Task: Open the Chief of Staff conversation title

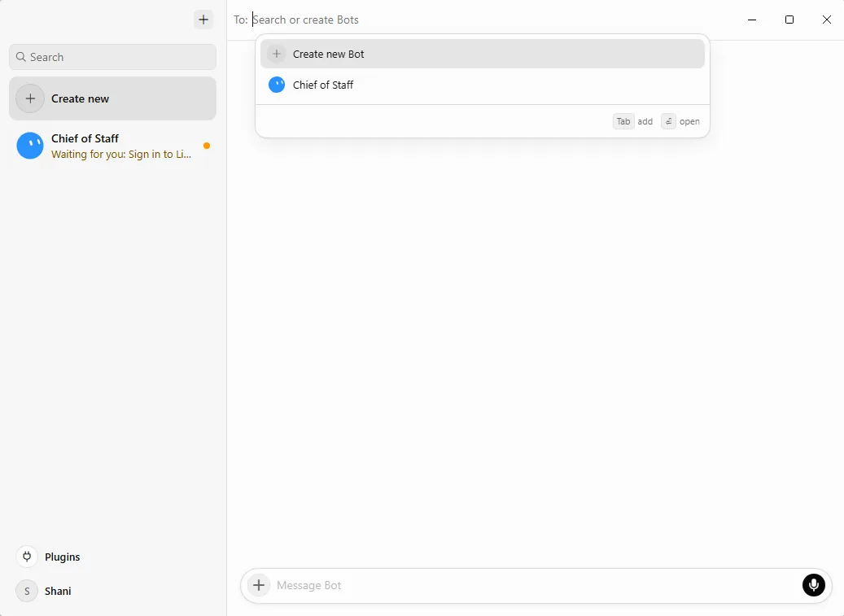Action: tap(85, 138)
